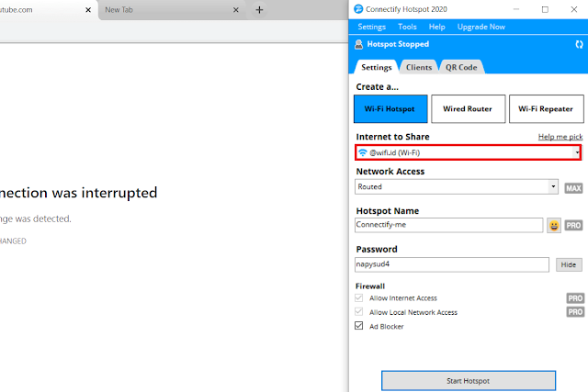Click the Connectify Hotspot logo icon in title bar
Viewport: 588px width, 392px height.
click(358, 9)
